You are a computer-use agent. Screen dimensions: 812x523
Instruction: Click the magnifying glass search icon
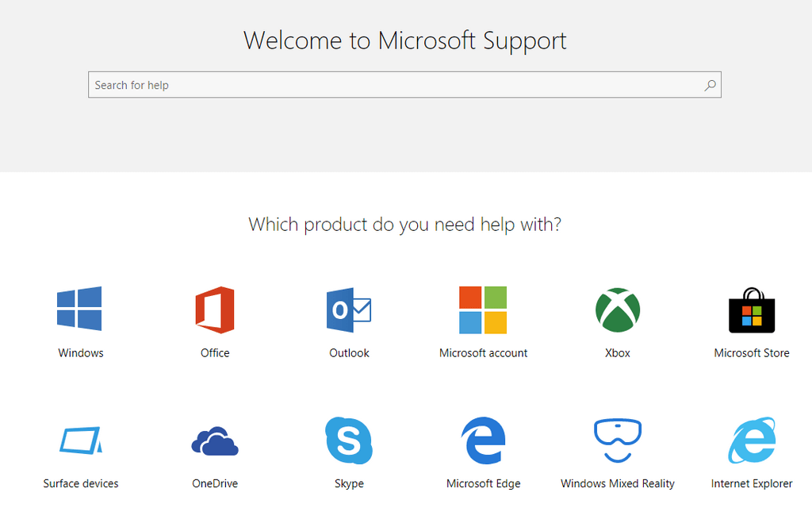point(710,85)
